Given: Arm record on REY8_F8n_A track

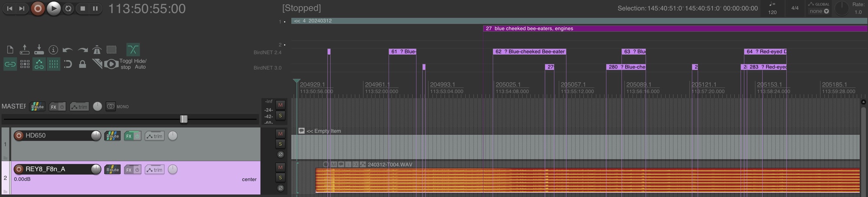Looking at the screenshot, I should click(19, 169).
